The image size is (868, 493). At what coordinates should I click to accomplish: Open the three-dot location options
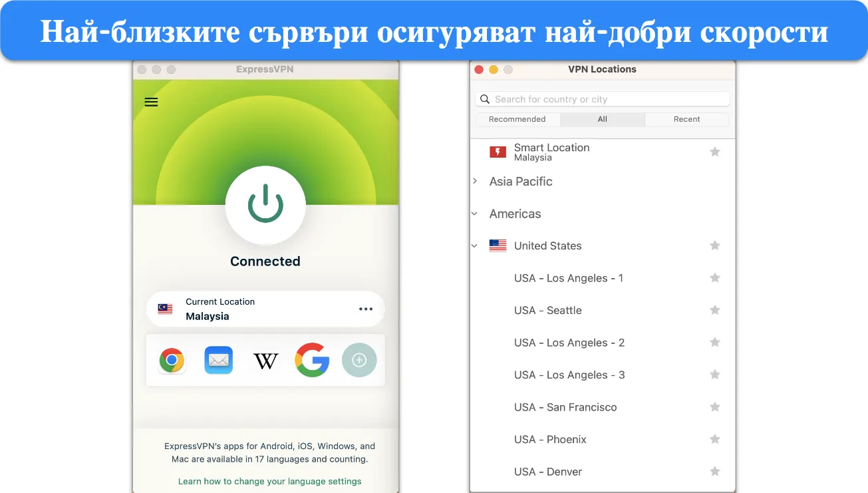tap(366, 309)
